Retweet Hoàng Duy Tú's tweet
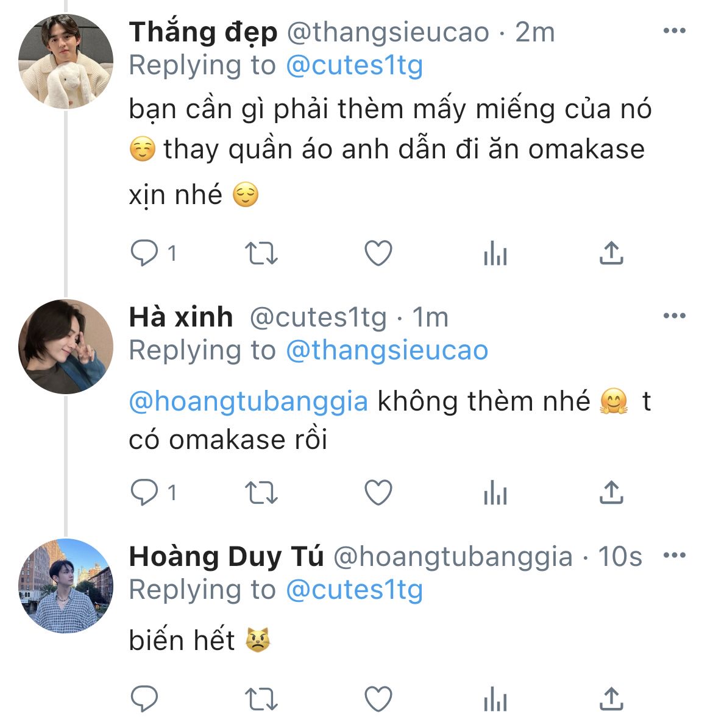Screen dimensions: 713x728 point(261,698)
